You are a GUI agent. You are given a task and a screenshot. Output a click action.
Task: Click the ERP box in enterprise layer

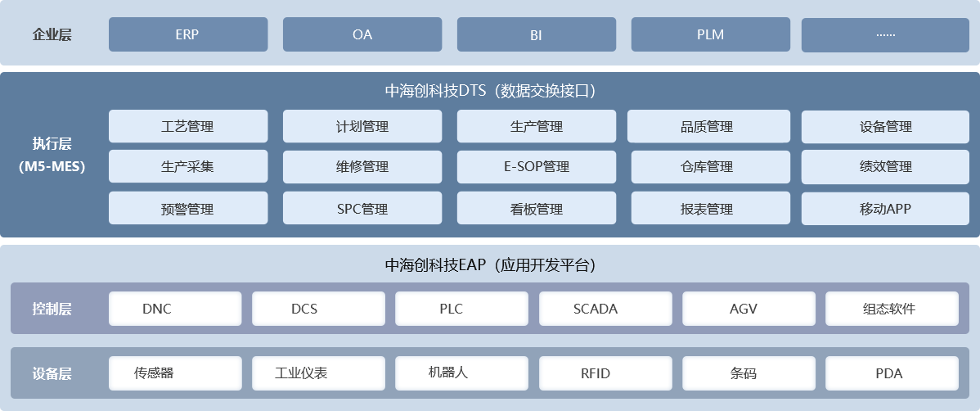pos(188,34)
